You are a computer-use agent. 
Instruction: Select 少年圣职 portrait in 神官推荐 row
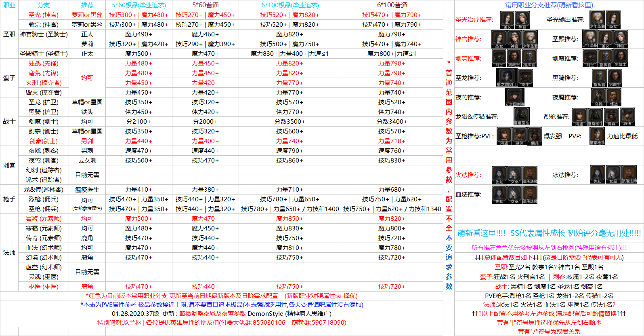[530, 39]
